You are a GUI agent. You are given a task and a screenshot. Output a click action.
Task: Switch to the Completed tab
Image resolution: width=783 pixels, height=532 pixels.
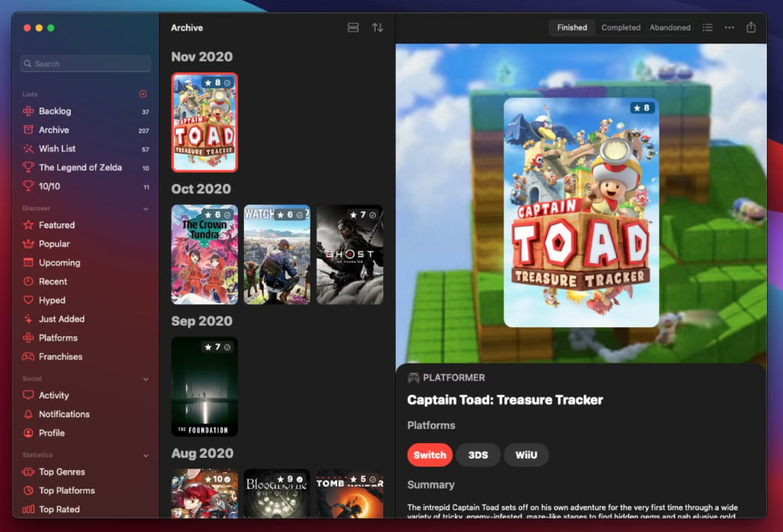tap(621, 28)
